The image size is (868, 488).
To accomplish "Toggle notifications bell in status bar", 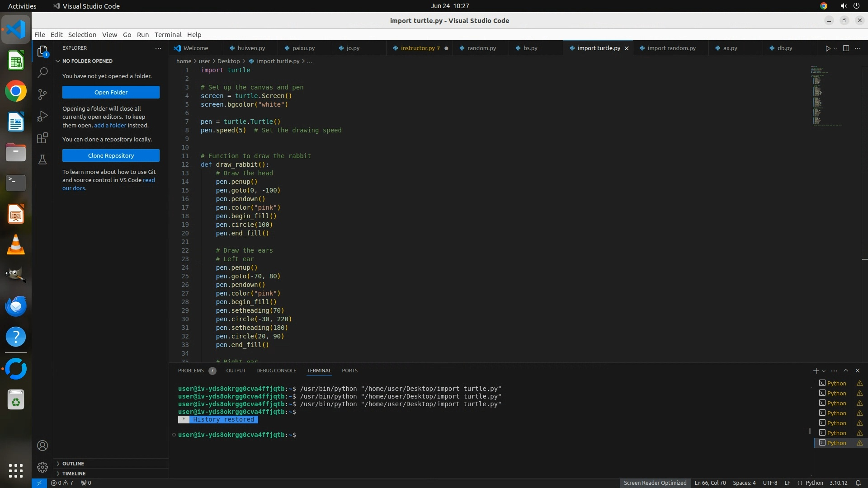I will tap(858, 483).
